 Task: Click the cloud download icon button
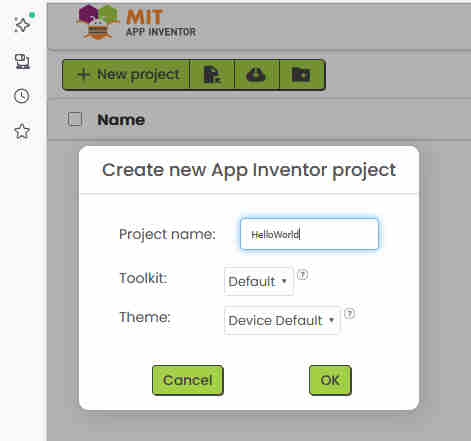pos(256,75)
